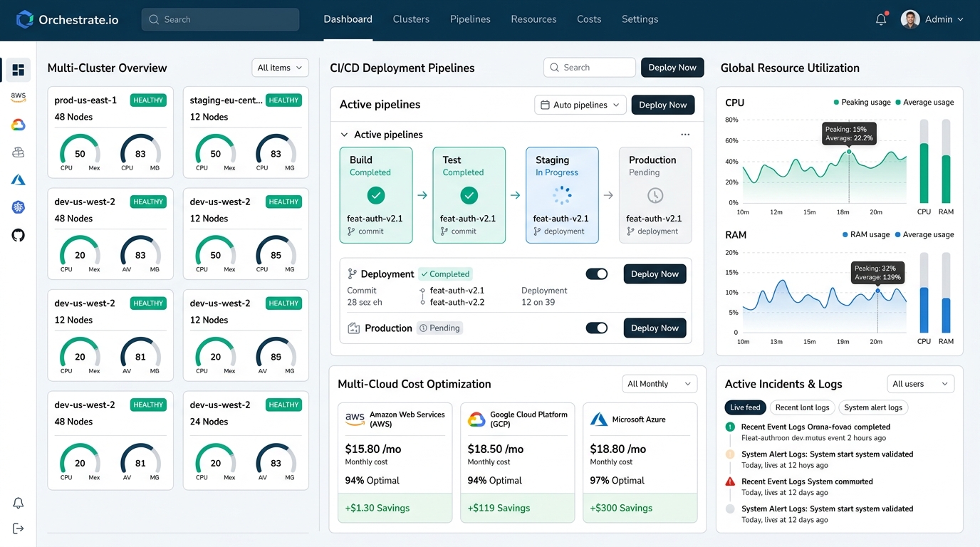
Task: Select the AWS icon in the sidebar
Action: [19, 97]
